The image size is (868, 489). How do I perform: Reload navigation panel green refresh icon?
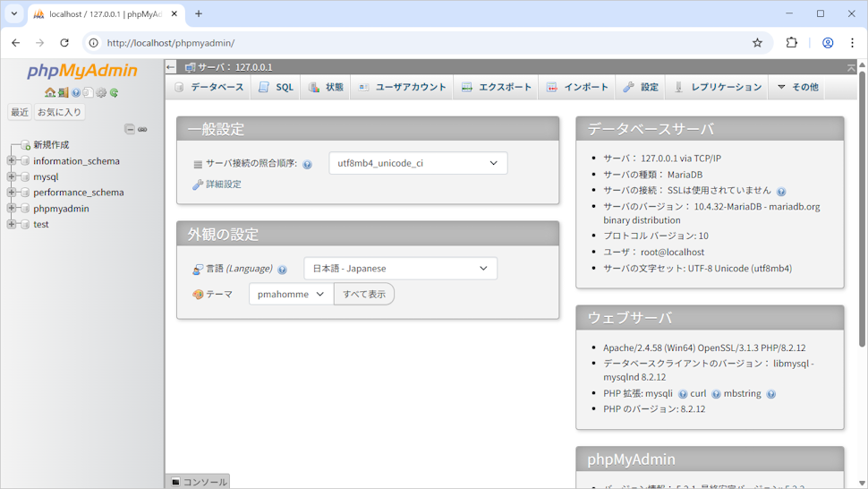(114, 92)
